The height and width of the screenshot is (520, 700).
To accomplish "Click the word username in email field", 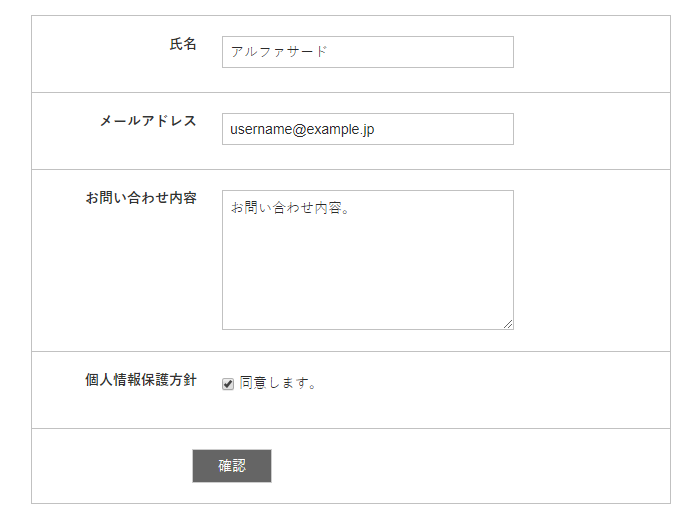I will coord(261,129).
